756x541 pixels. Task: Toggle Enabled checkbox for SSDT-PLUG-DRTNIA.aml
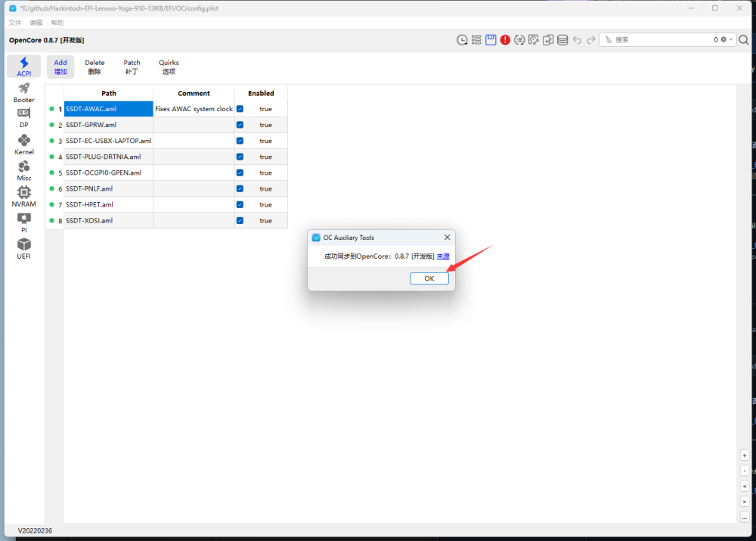click(240, 157)
